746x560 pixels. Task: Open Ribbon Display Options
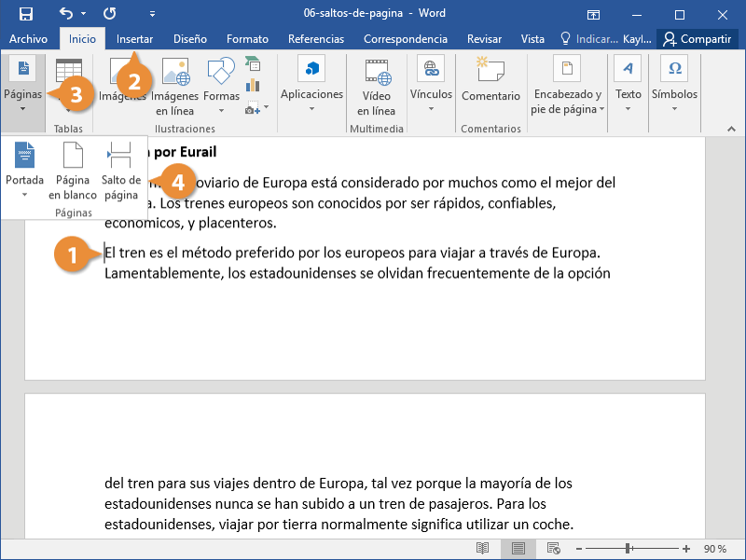pyautogui.click(x=593, y=15)
